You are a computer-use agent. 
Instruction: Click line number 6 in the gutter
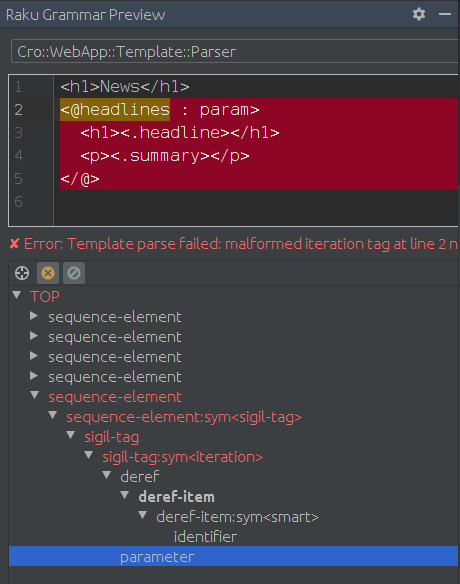[19, 202]
